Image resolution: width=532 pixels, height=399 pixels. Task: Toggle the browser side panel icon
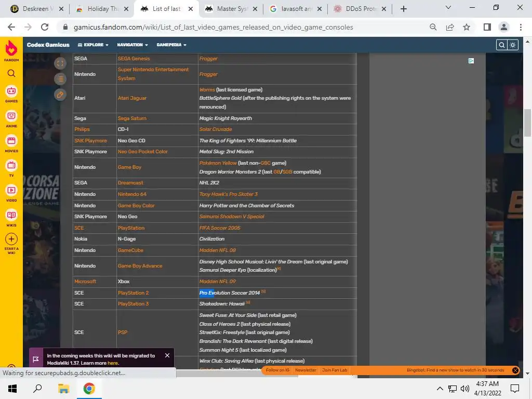[x=487, y=27]
